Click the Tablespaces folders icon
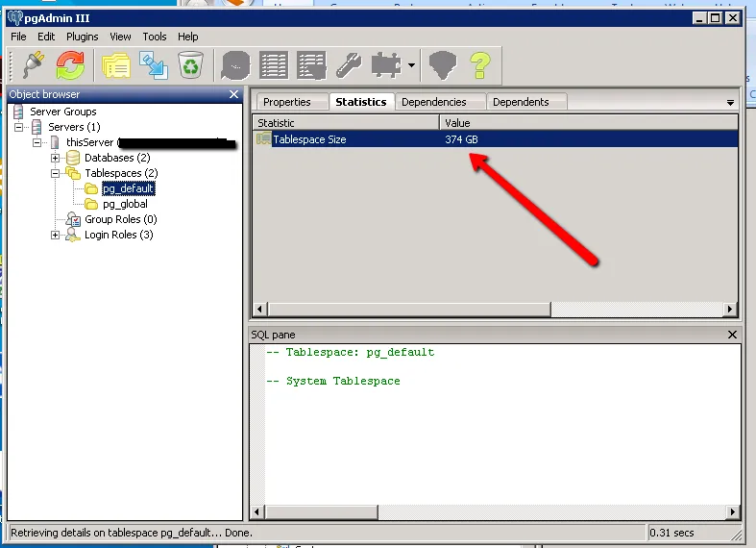Viewport: 756px width, 548px height. tap(73, 173)
